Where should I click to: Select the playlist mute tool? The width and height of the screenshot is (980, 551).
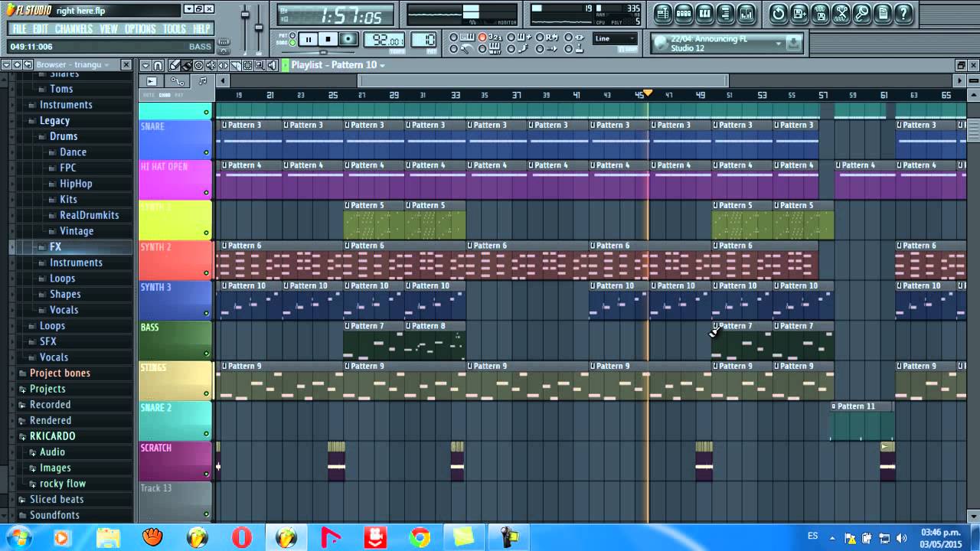(211, 65)
